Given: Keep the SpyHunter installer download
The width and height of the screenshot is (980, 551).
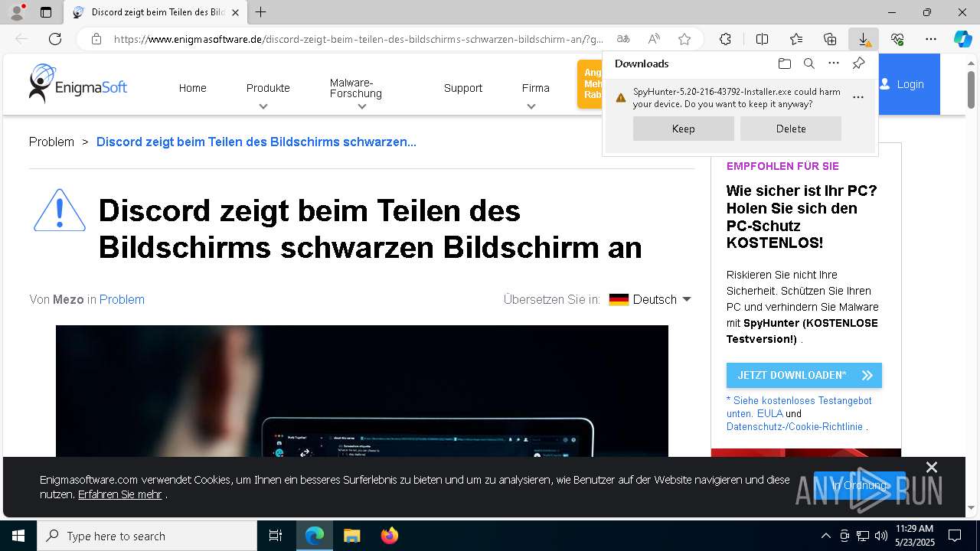Looking at the screenshot, I should click(684, 129).
